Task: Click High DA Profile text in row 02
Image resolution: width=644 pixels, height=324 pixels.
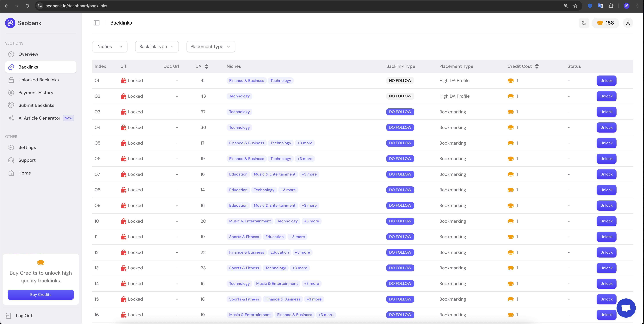Action: point(454,96)
